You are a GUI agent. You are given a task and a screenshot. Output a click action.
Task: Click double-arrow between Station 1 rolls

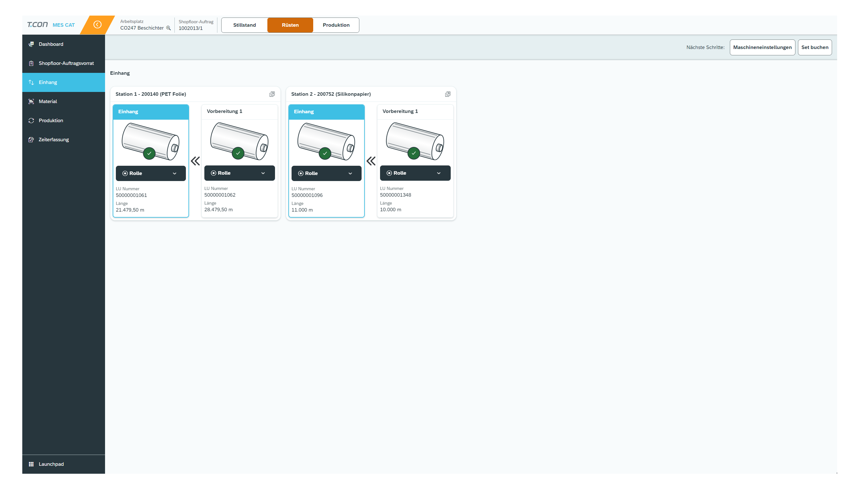[195, 161]
